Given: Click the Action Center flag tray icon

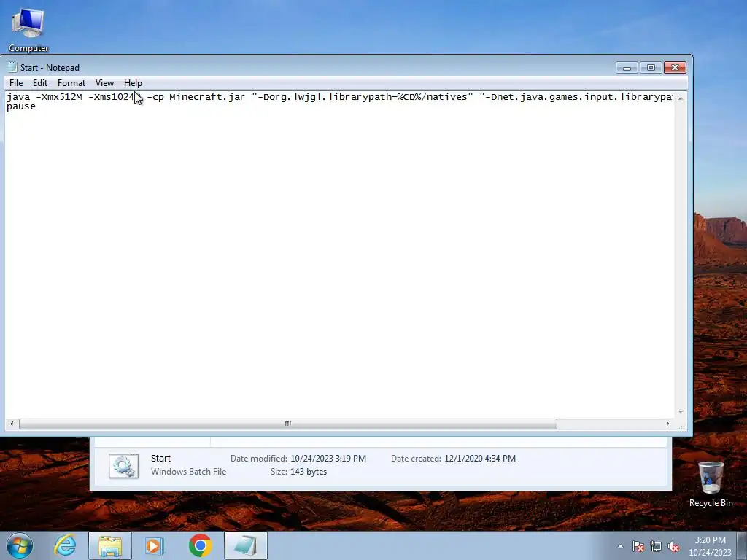Looking at the screenshot, I should click(x=638, y=546).
